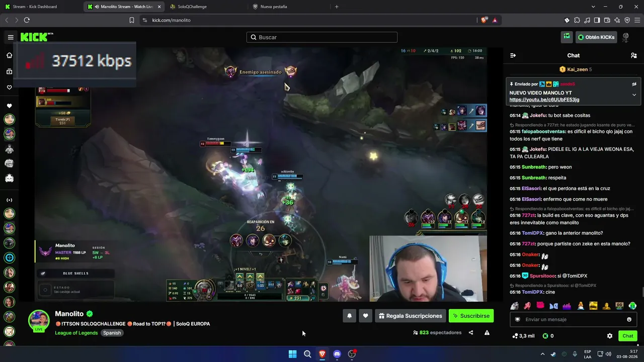This screenshot has width=644, height=362.
Task: Open the clock and date in taskbar
Action: [627, 354]
